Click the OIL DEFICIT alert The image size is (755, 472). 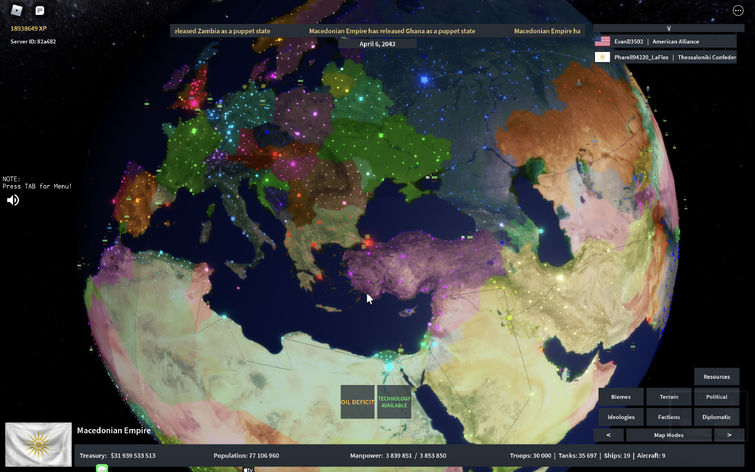pyautogui.click(x=358, y=402)
